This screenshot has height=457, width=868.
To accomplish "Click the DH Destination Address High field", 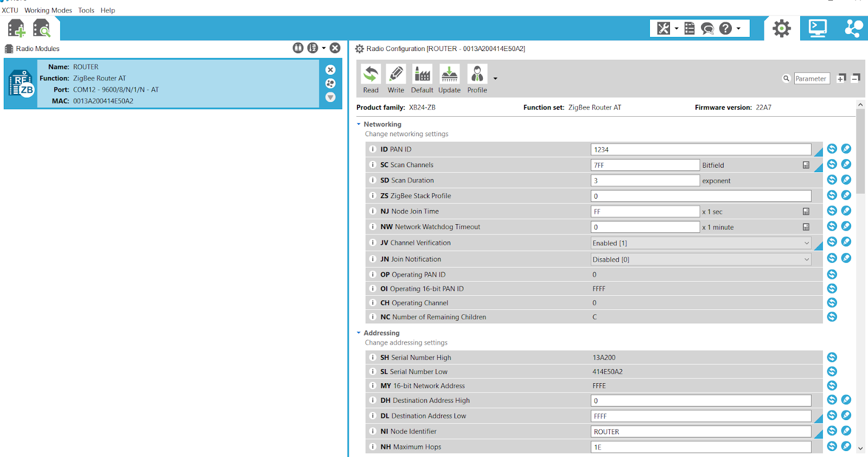I will 701,401.
